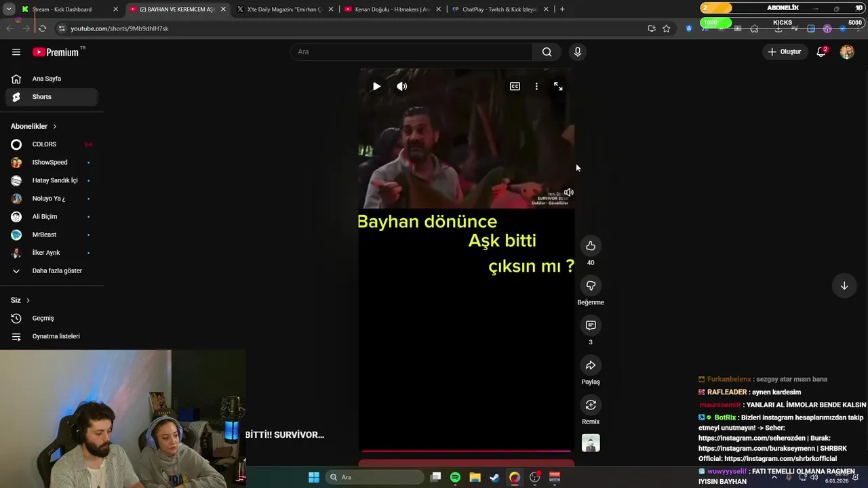
Task: Click the YouTube Premium logo
Action: [56, 52]
